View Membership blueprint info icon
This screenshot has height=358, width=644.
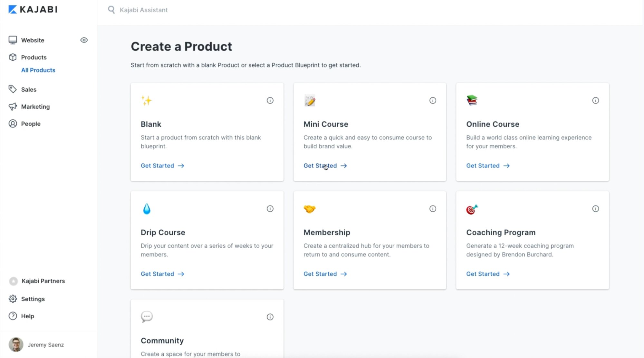point(433,209)
